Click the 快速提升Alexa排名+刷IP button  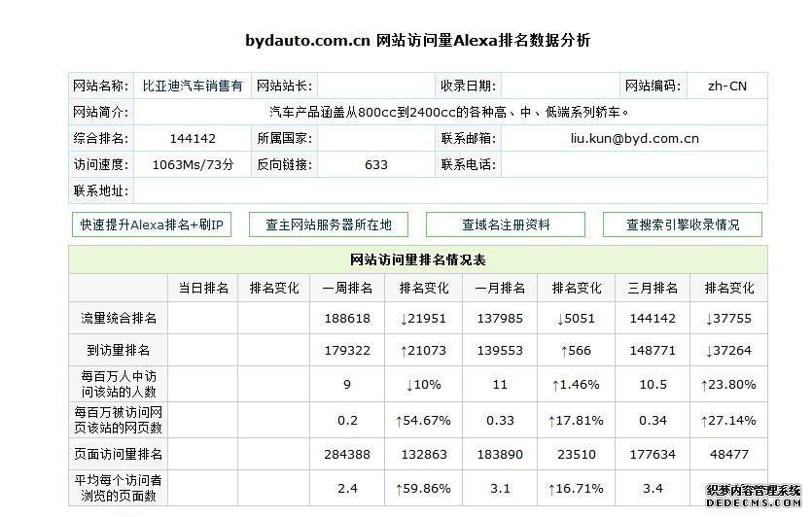click(x=151, y=224)
